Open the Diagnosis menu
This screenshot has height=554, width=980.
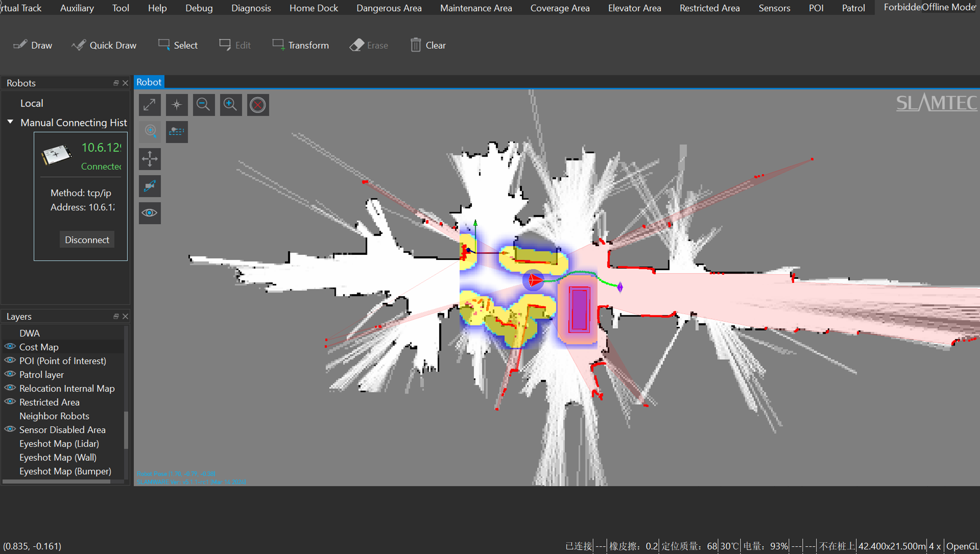point(251,8)
